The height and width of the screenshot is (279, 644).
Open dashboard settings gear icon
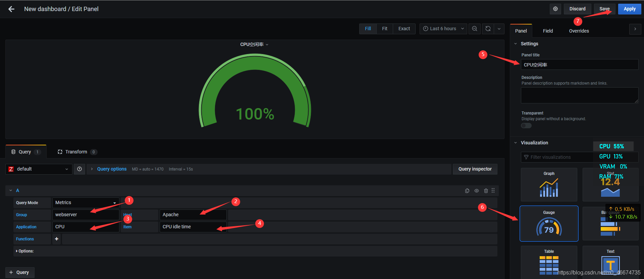[x=555, y=9]
